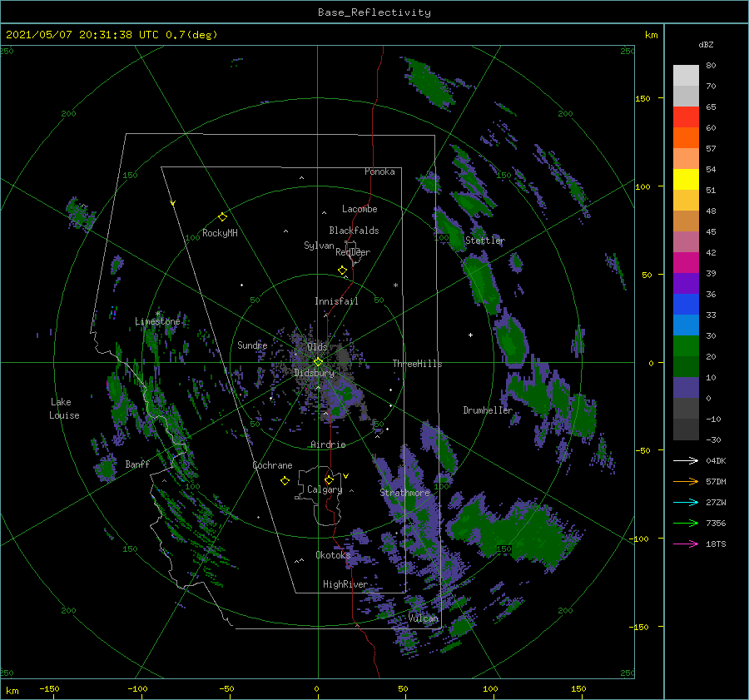The height and width of the screenshot is (700, 749).
Task: Click the Innisfail city label
Action: pos(336,301)
